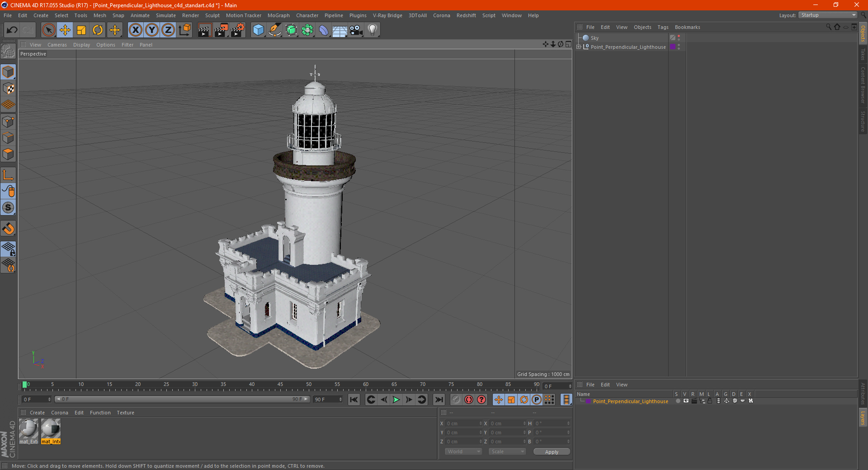
Task: Click the current frame 0 F field stepper
Action: pos(570,386)
